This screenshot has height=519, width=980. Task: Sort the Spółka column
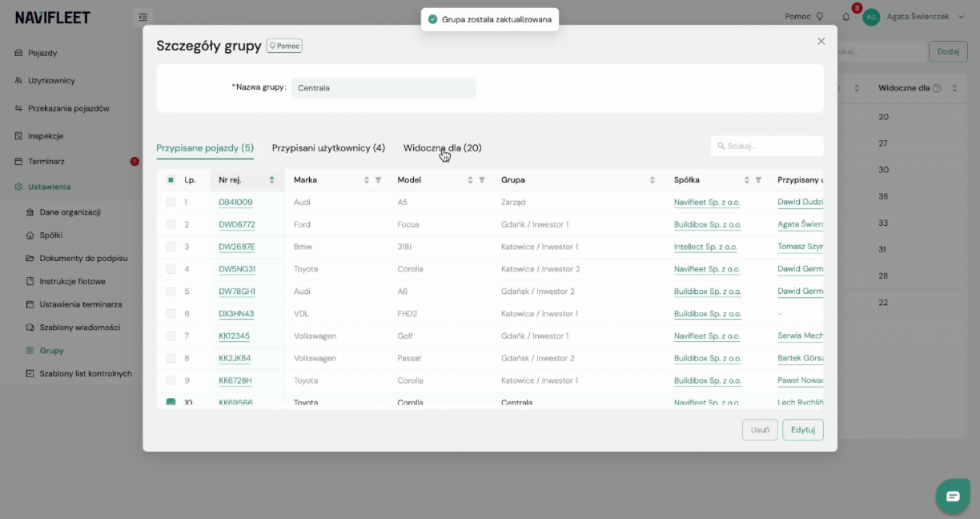click(x=746, y=180)
